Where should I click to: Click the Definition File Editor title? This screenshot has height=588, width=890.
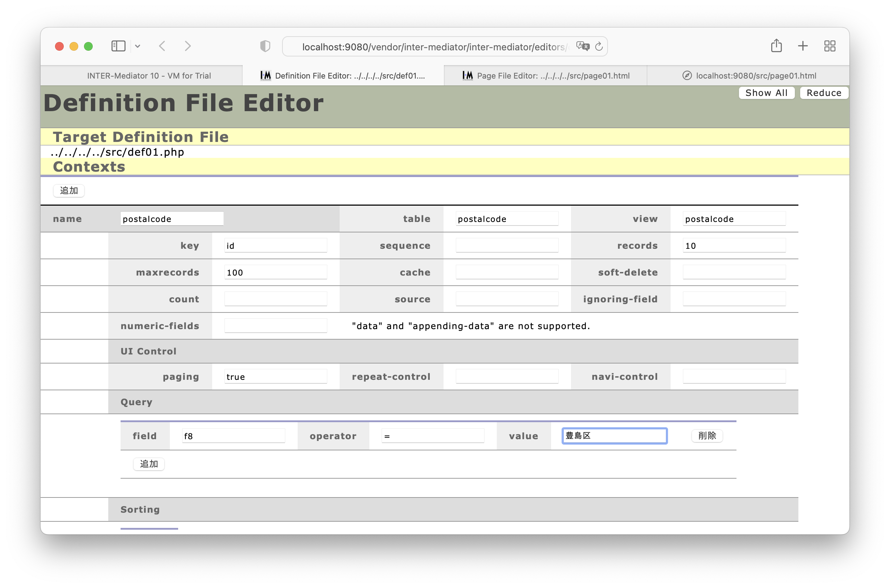point(184,103)
